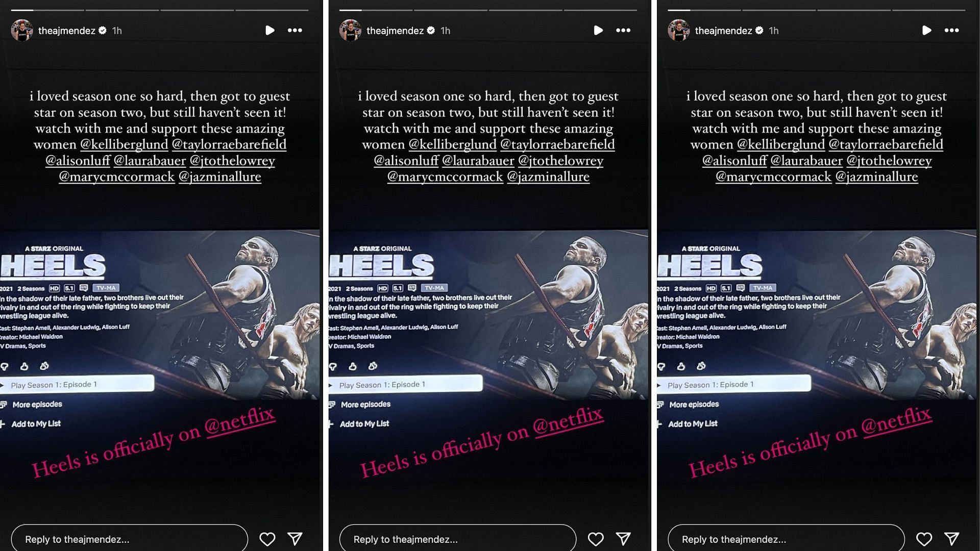Open three-dot menu in left story
Viewport: 980px width, 551px height.
pos(295,31)
